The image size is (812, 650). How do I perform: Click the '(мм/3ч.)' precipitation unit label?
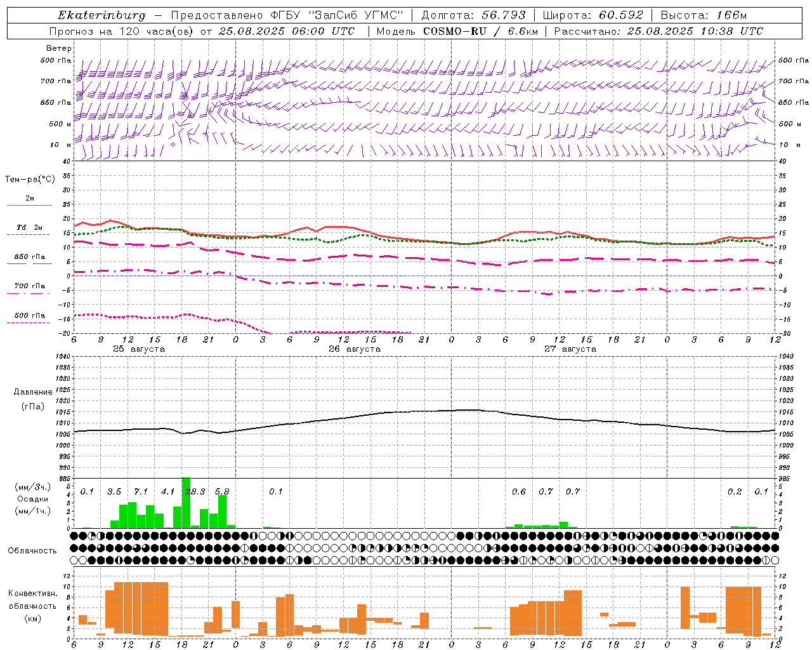coord(33,487)
